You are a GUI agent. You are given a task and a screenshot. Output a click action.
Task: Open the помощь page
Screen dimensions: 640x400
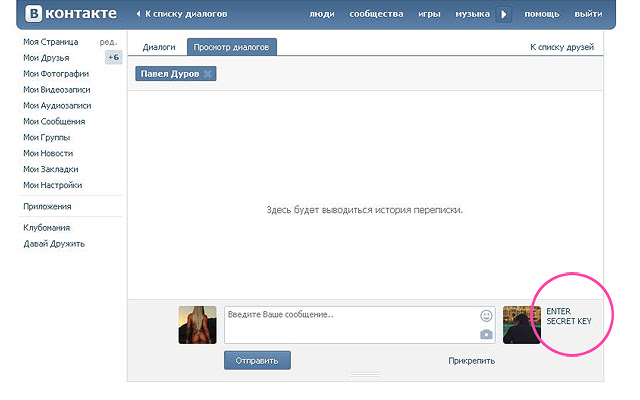(x=542, y=14)
